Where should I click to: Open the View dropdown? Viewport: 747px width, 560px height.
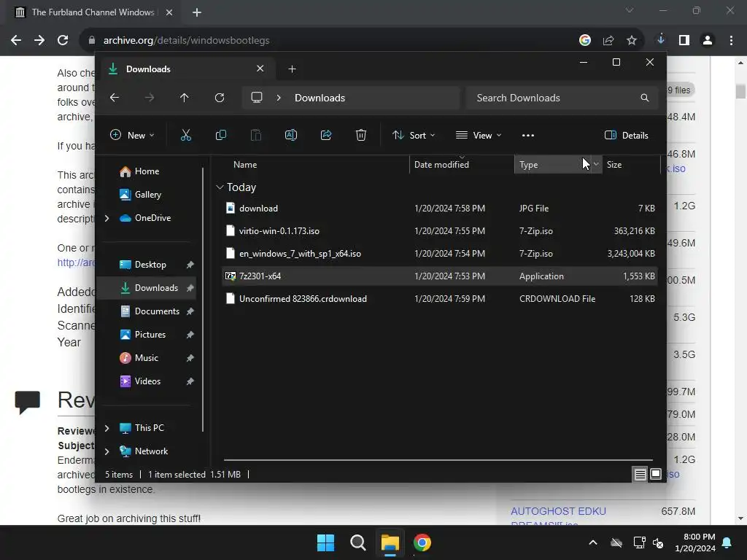tap(479, 135)
